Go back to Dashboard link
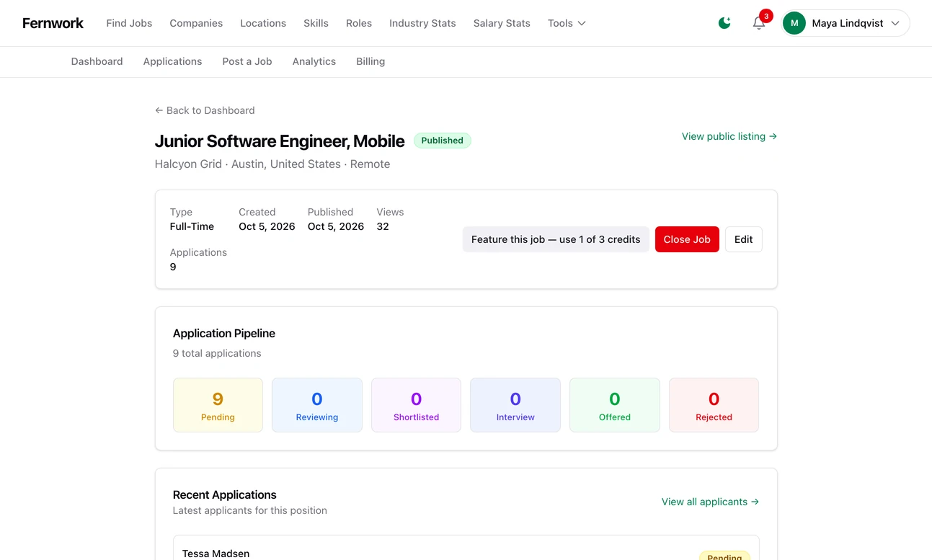 click(205, 110)
